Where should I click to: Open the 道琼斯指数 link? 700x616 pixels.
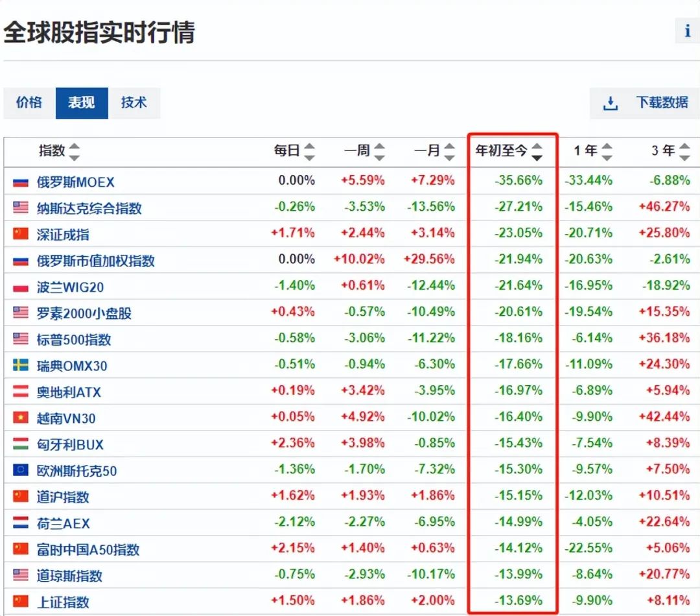pos(69,576)
